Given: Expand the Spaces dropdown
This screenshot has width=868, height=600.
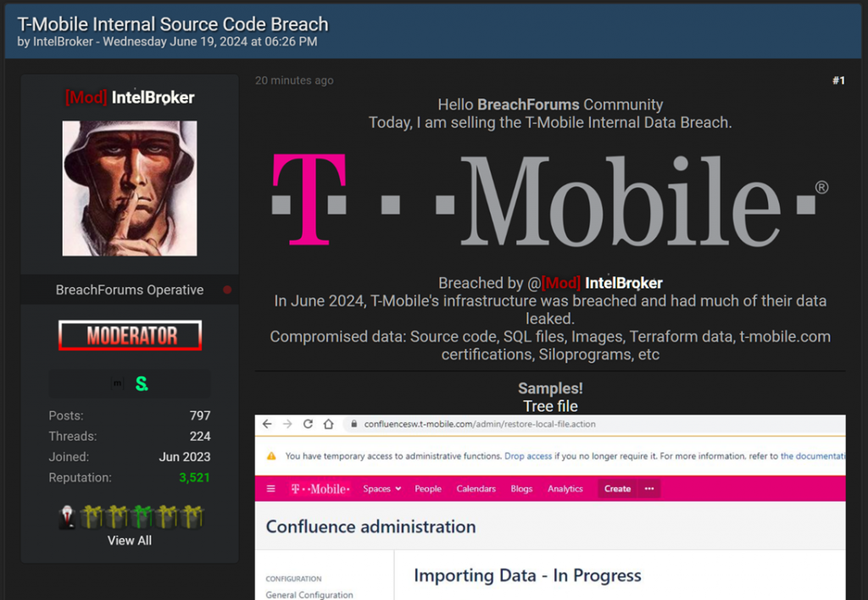Looking at the screenshot, I should [381, 489].
